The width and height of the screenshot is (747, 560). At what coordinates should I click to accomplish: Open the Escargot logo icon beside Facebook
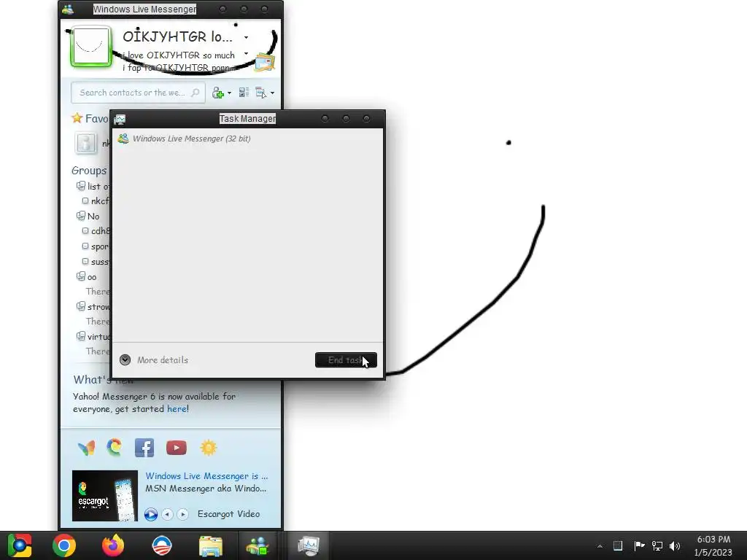(x=115, y=447)
